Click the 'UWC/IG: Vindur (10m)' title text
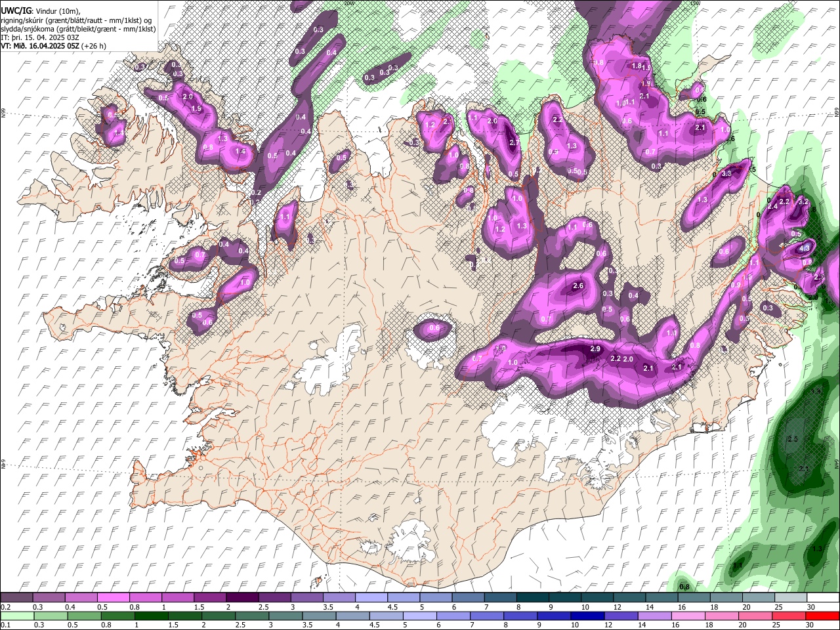Image resolution: width=840 pixels, height=630 pixels. click(41, 10)
